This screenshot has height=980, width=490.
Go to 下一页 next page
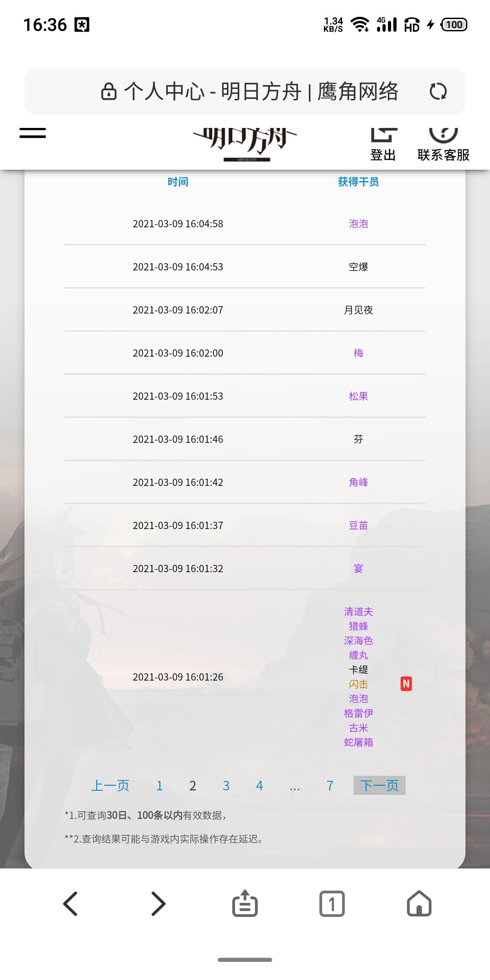tap(379, 785)
